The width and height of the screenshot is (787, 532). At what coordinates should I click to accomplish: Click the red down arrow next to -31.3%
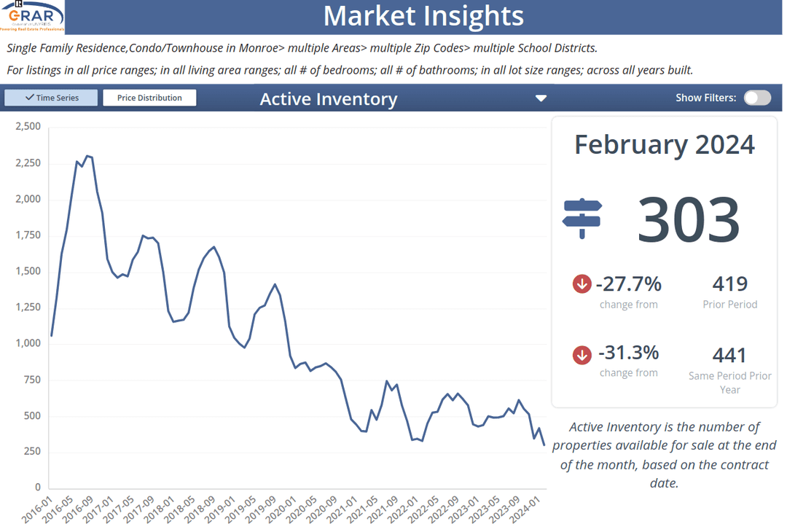pyautogui.click(x=582, y=355)
